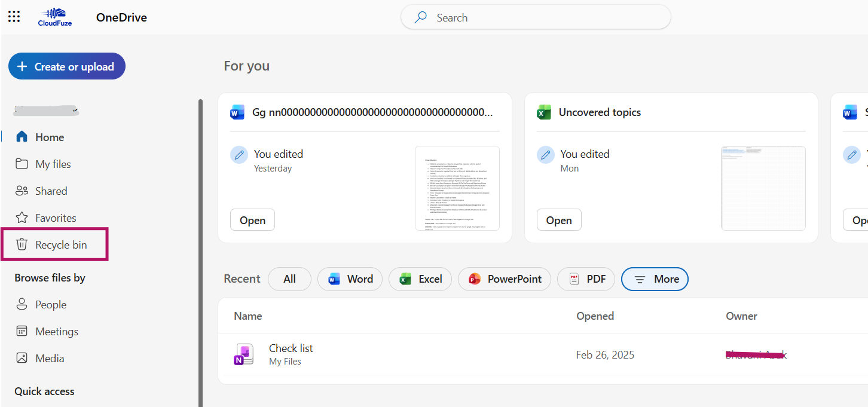Sort by the Name column header
Screen dimensions: 868x407
(247, 316)
